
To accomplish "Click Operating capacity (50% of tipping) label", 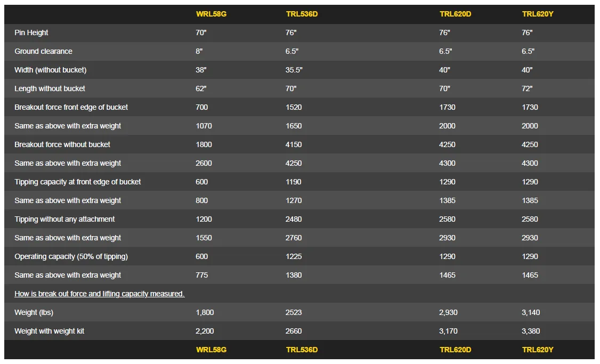I will pyautogui.click(x=71, y=257).
